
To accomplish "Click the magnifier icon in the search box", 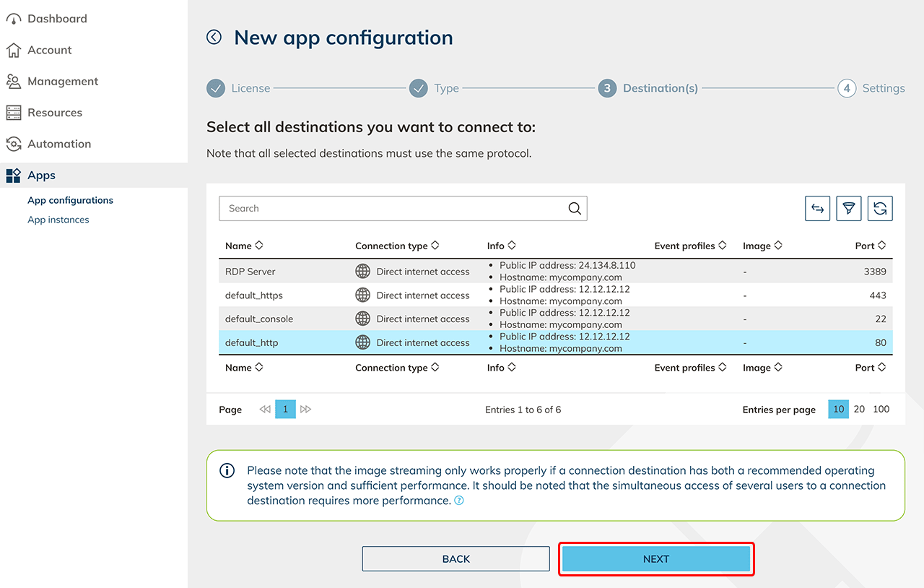I will (575, 209).
